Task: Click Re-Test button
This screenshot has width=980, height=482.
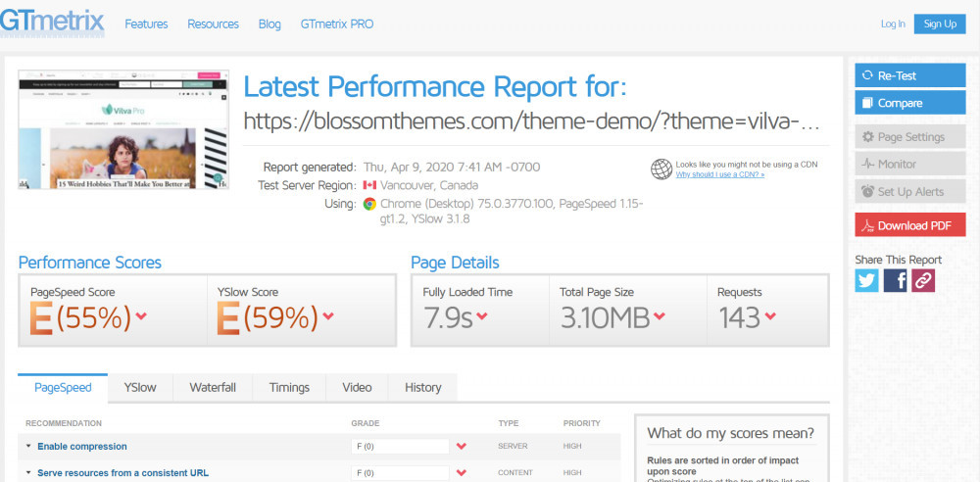Action: coord(910,75)
